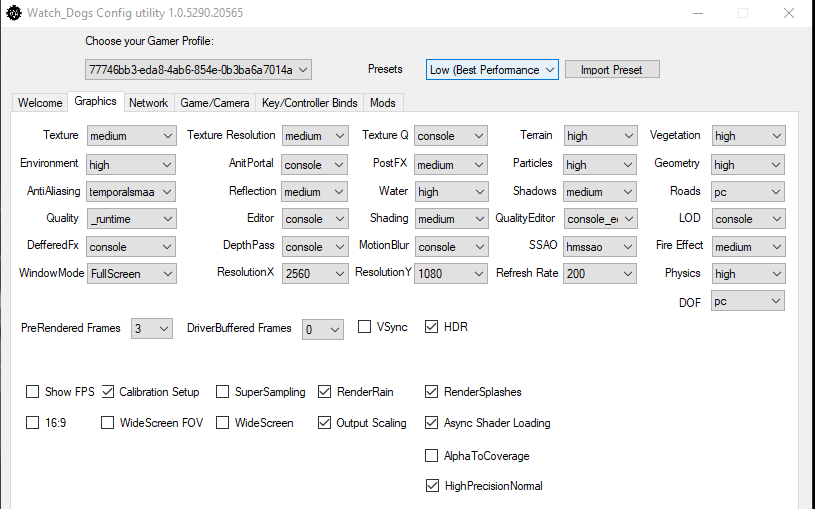Disable HighPrecisionNormal checkbox
815x509 pixels.
tap(432, 486)
